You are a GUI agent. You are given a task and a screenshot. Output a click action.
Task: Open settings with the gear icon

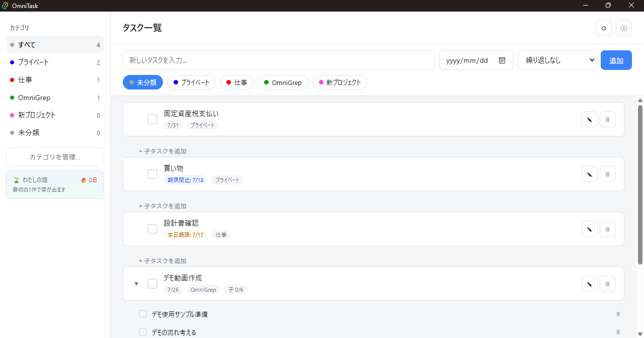click(x=604, y=28)
